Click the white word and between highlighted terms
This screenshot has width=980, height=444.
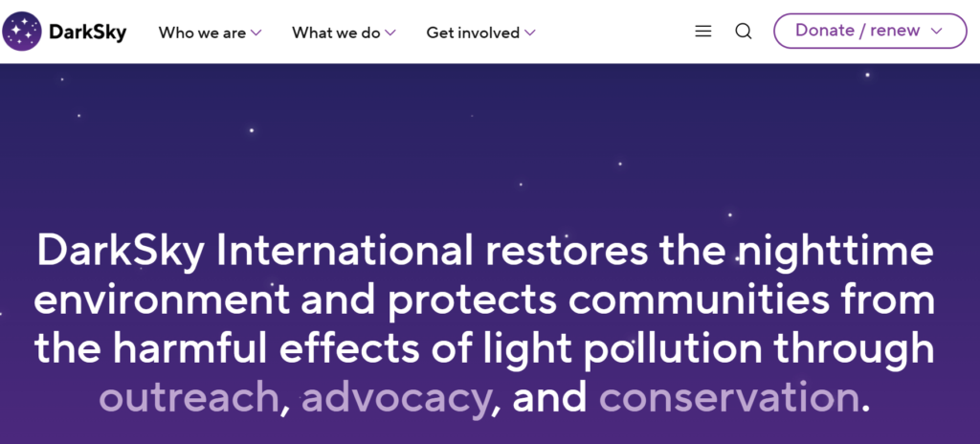(x=549, y=398)
